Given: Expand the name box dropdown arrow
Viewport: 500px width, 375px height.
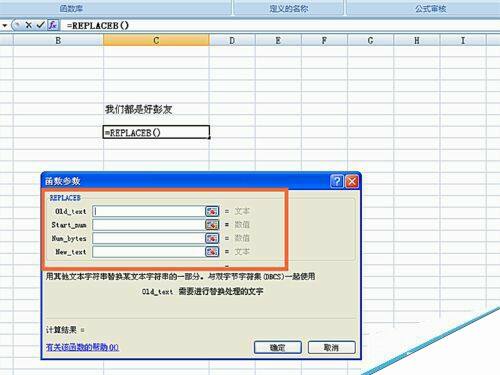Looking at the screenshot, I should click(5, 25).
